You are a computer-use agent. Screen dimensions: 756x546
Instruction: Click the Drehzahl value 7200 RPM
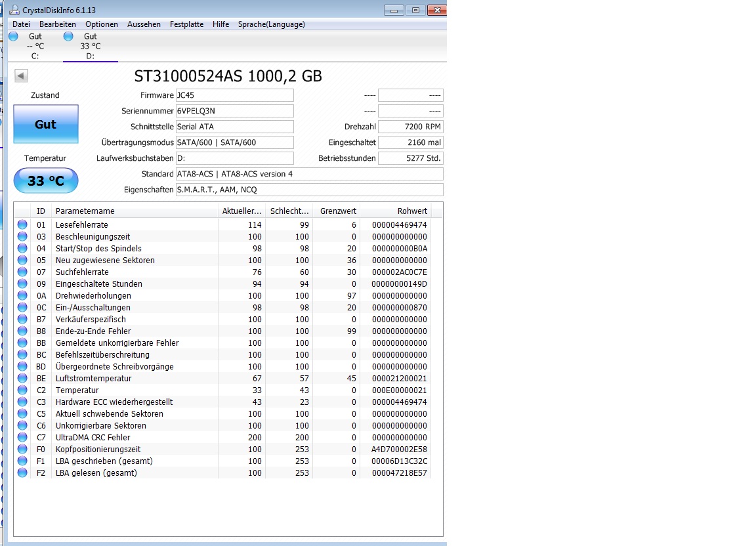click(x=410, y=127)
